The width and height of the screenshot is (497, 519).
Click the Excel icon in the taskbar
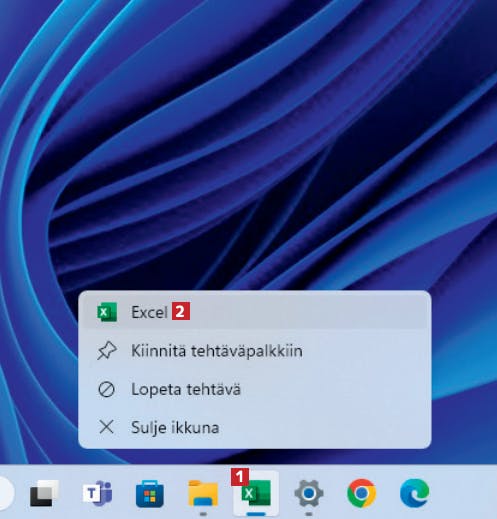coord(256,494)
